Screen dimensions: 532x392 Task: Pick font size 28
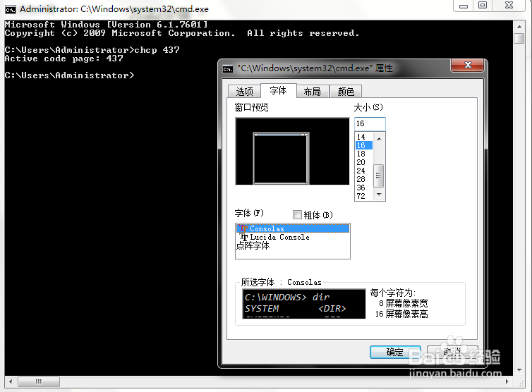click(x=363, y=179)
